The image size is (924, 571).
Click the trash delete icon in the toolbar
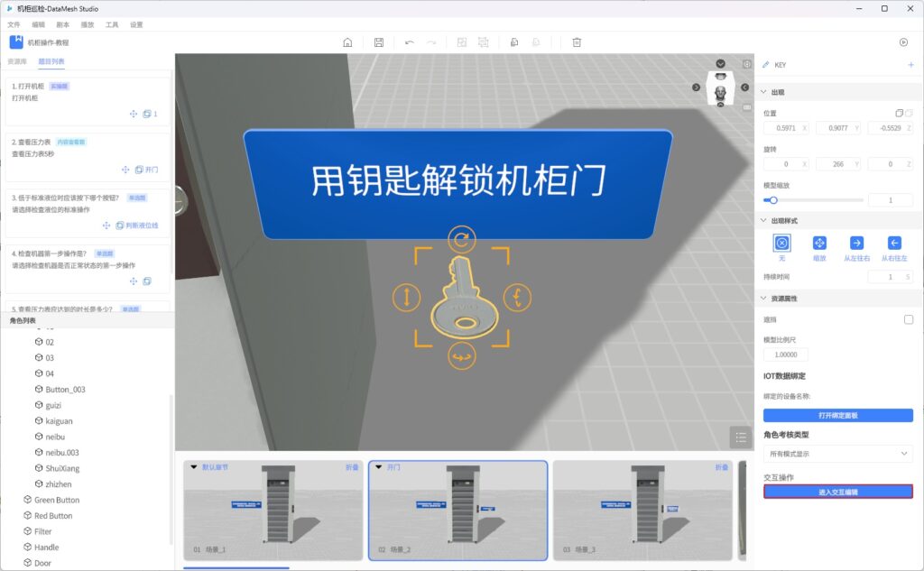tap(577, 42)
